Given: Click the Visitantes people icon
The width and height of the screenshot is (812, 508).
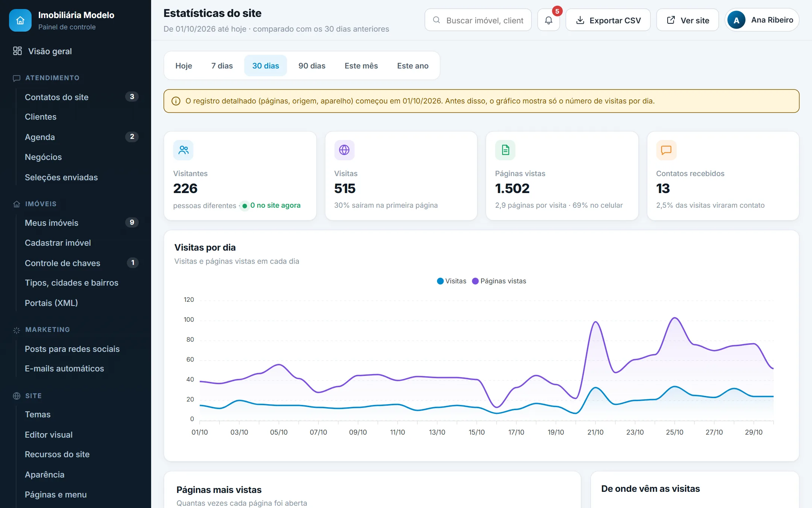Looking at the screenshot, I should pyautogui.click(x=183, y=150).
